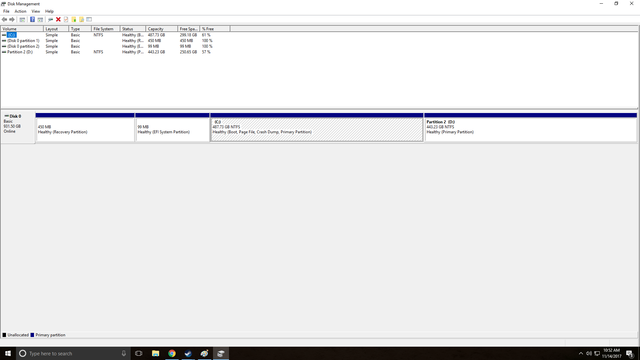Click the Back arrow in the toolbar
The image size is (640, 360).
4,20
